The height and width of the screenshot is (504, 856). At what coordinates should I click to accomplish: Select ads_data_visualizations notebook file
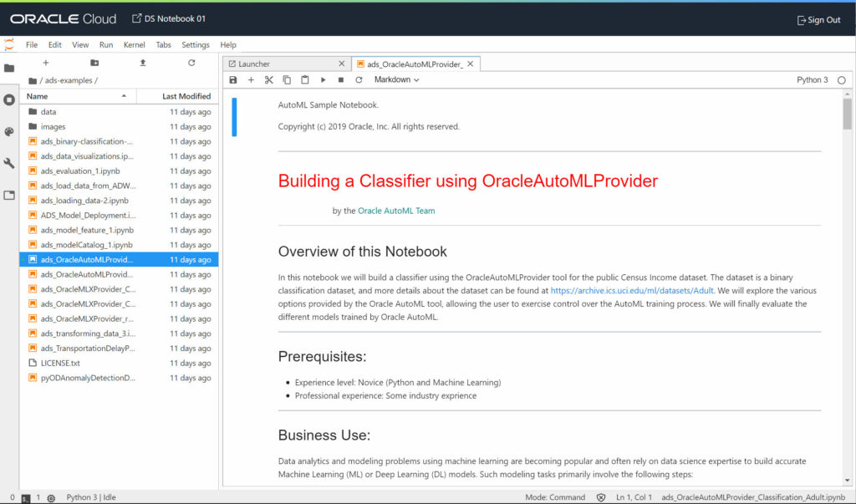tap(119, 156)
